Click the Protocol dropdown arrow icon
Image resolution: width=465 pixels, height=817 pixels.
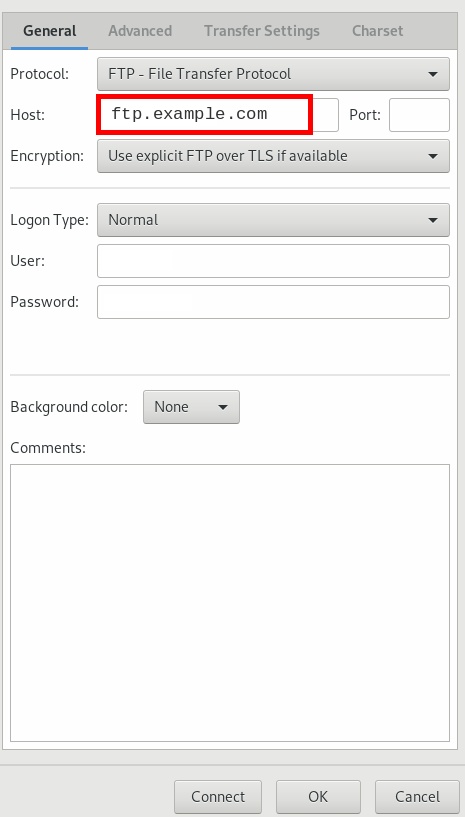[432, 75]
